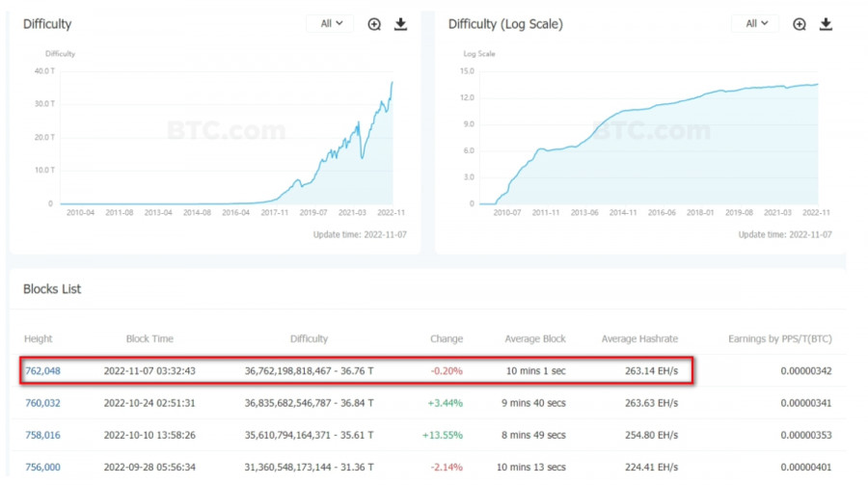Viewport: 868px width, 485px height.
Task: Click the Change column header
Action: (447, 338)
